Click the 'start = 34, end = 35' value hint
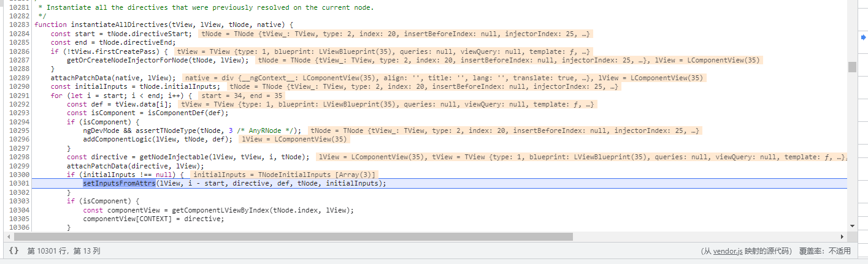This screenshot has height=264, width=868. coord(242,96)
